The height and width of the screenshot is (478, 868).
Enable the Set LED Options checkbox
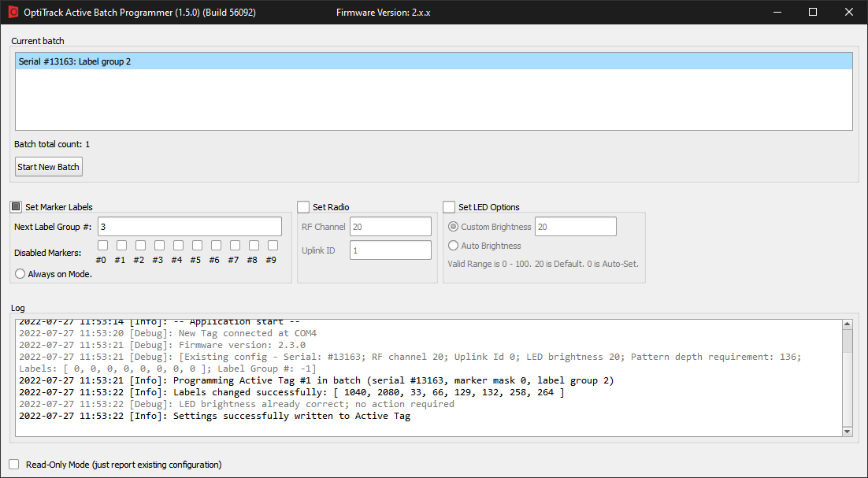449,206
